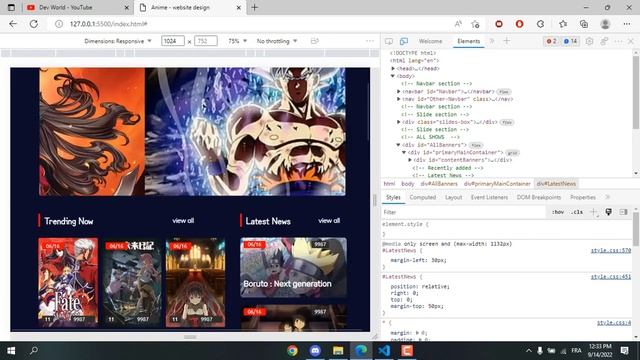The width and height of the screenshot is (640, 360).
Task: Click the inspect element picker icon
Action: pyautogui.click(x=389, y=41)
